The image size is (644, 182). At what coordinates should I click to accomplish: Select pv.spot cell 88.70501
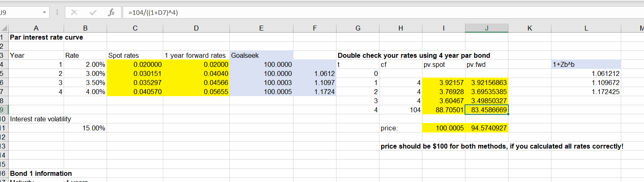pyautogui.click(x=444, y=110)
